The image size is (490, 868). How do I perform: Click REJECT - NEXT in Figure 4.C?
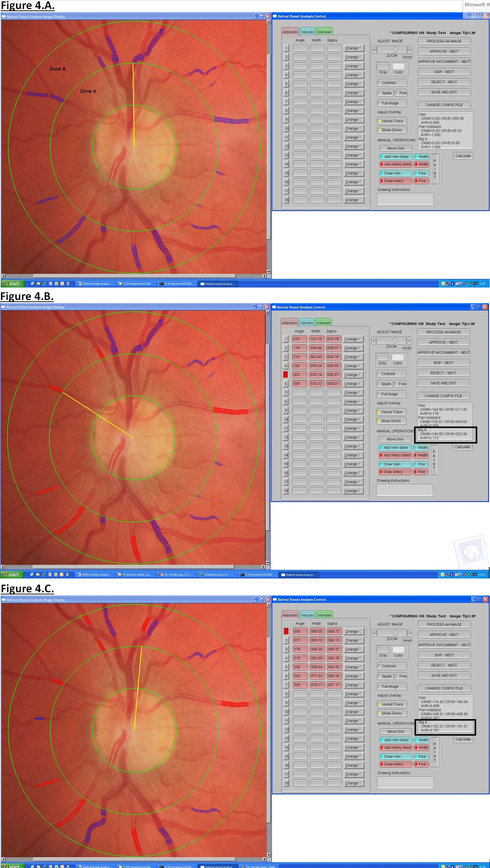444,665
